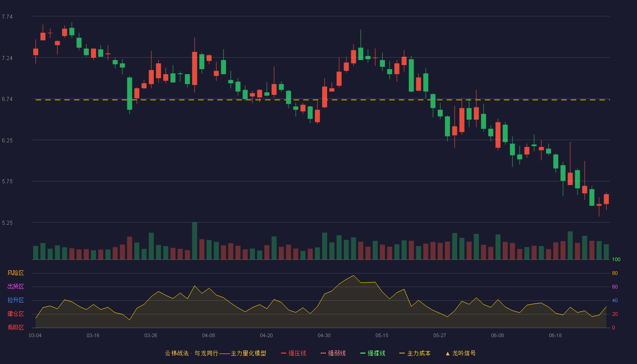The width and height of the screenshot is (637, 364).
Task: Click the 03-26 date axis label
Action: [151, 335]
